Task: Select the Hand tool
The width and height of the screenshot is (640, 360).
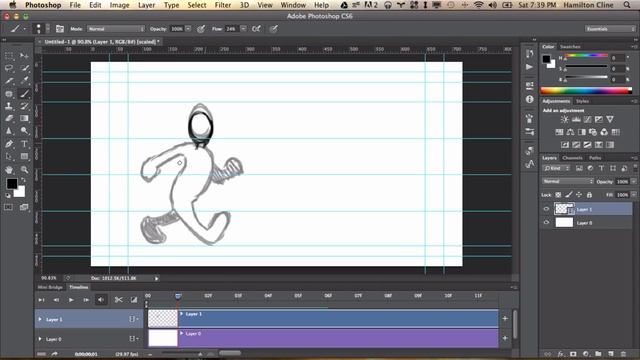Action: pyautogui.click(x=9, y=169)
